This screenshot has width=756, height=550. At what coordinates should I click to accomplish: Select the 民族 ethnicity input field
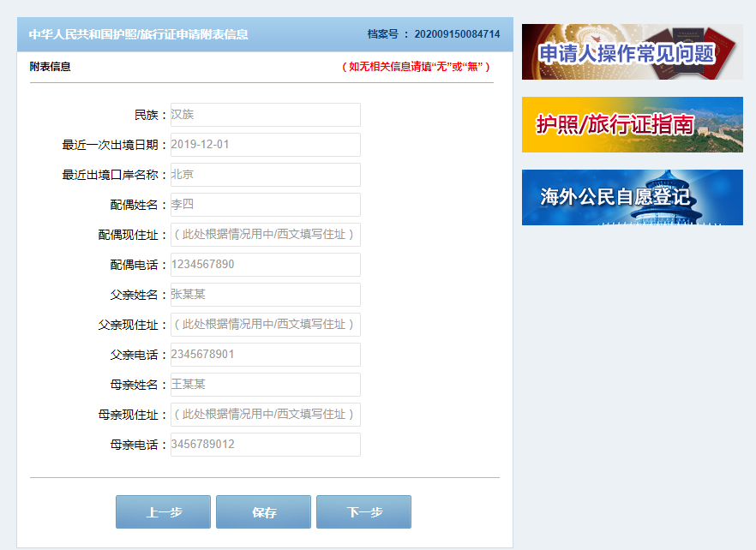(x=266, y=115)
